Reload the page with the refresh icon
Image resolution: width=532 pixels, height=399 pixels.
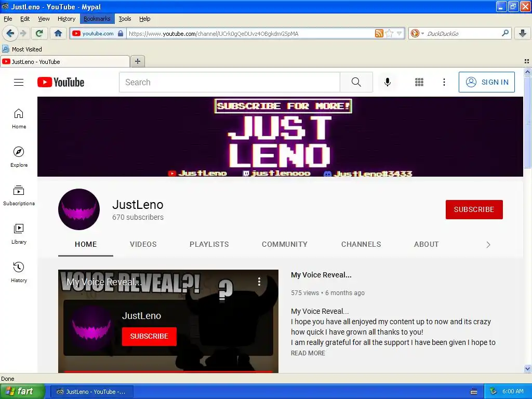pos(39,33)
